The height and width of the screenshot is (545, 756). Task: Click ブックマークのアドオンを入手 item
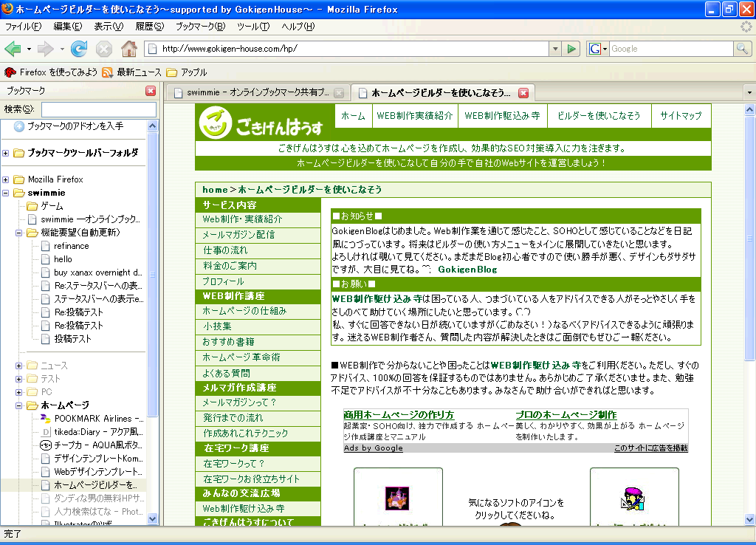68,126
